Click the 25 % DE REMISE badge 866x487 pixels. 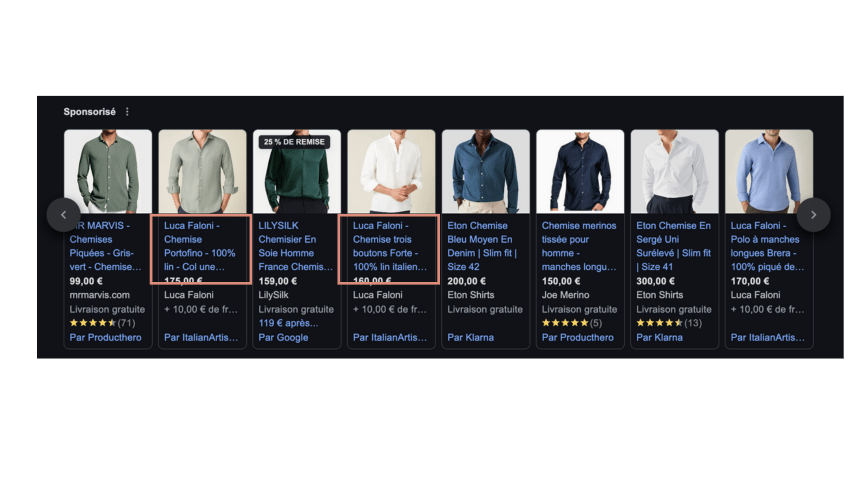click(294, 142)
